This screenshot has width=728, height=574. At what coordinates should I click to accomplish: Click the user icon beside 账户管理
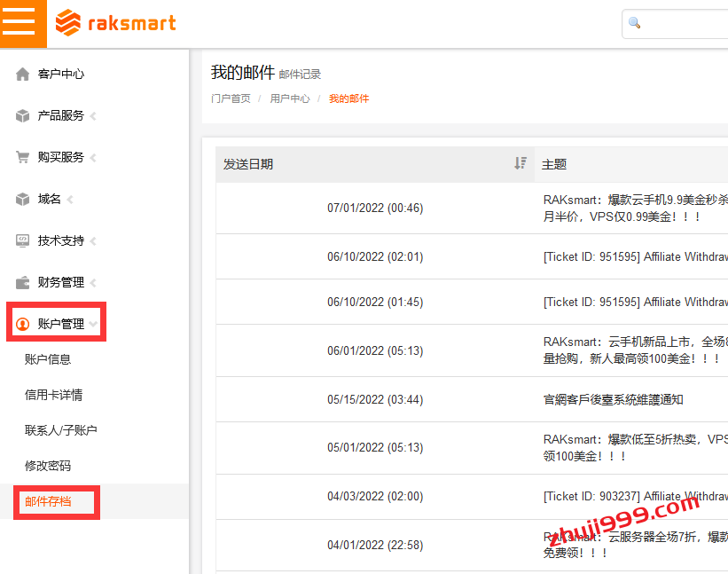22,324
